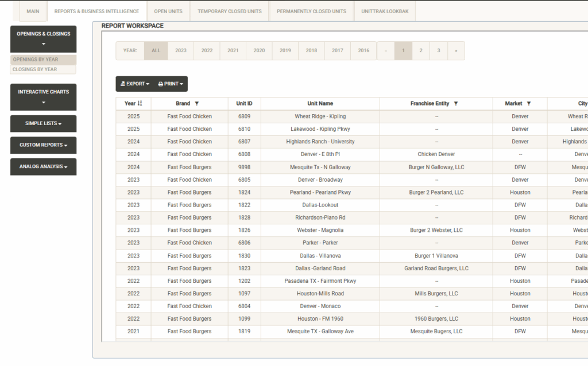Switch to Permanently Closed Units tab
588x366 pixels.
311,11
